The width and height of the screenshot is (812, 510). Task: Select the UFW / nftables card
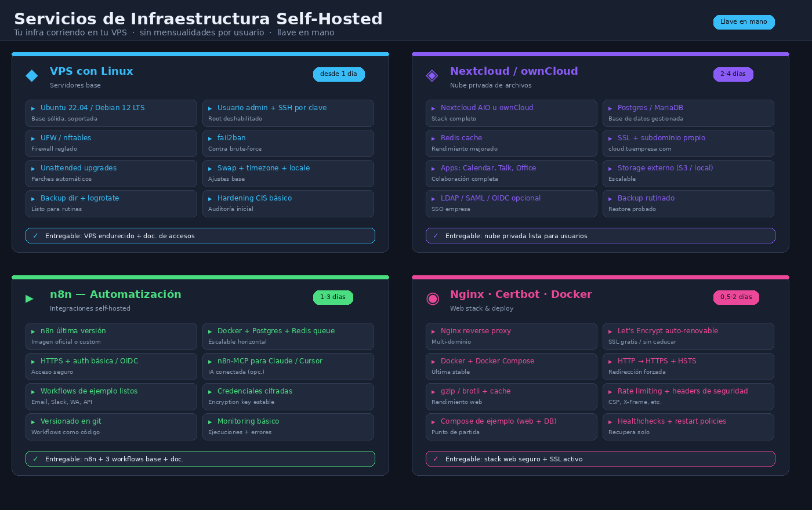(111, 143)
